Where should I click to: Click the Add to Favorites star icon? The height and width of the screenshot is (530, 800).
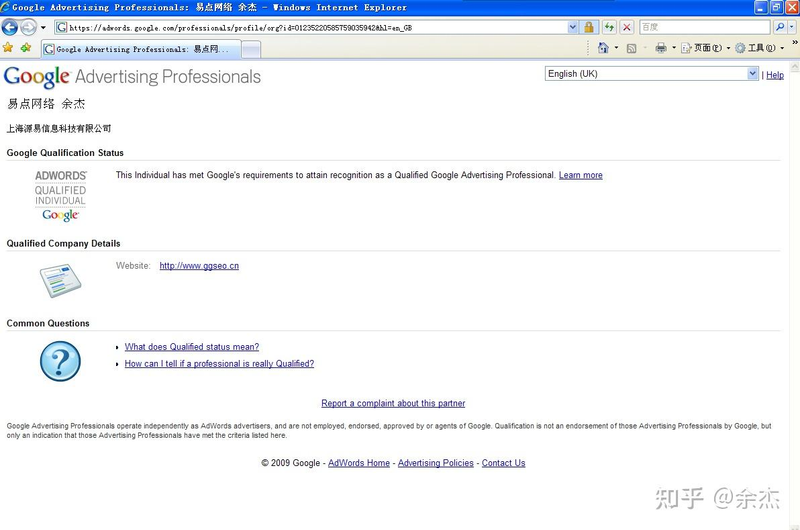pos(26,48)
